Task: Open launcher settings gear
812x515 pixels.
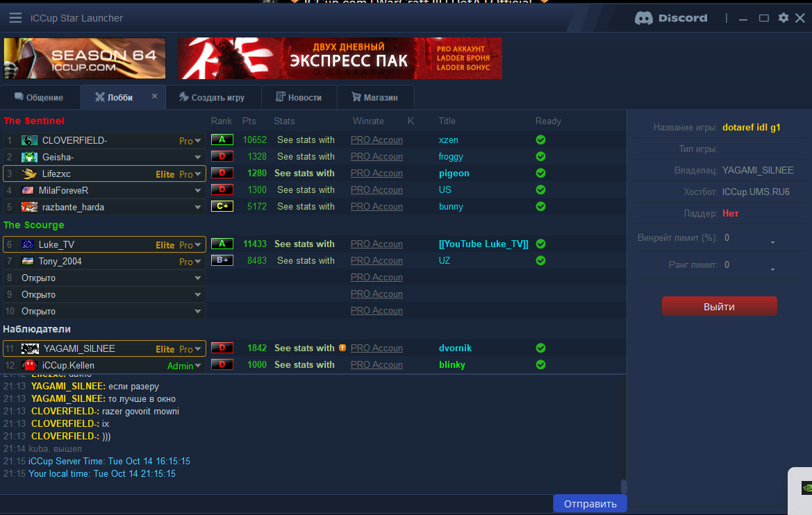Action: click(783, 18)
